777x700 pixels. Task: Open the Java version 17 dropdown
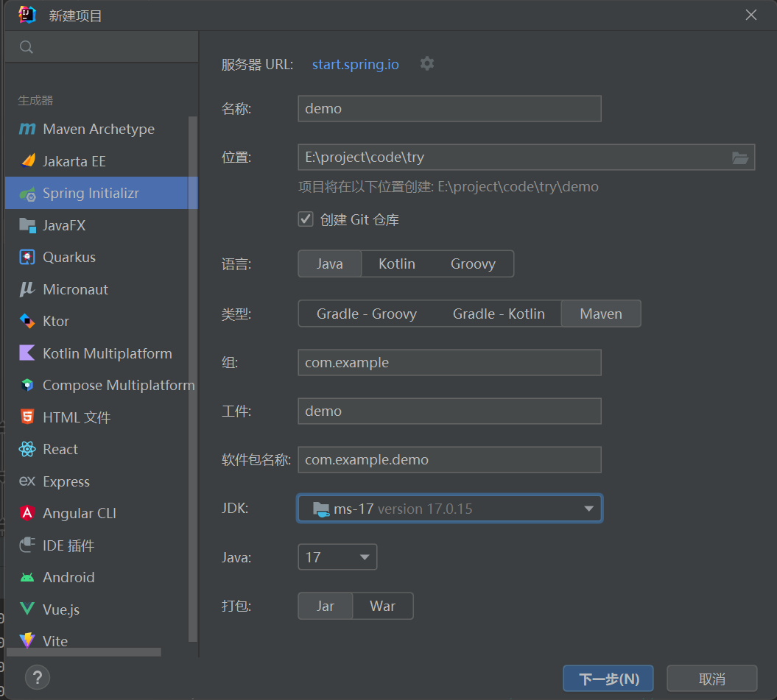click(337, 556)
